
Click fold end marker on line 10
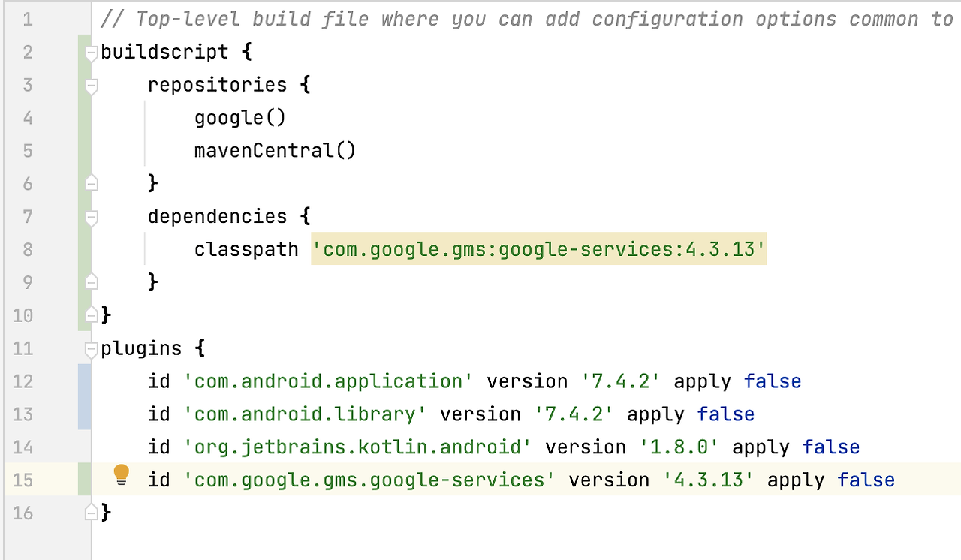coord(92,314)
